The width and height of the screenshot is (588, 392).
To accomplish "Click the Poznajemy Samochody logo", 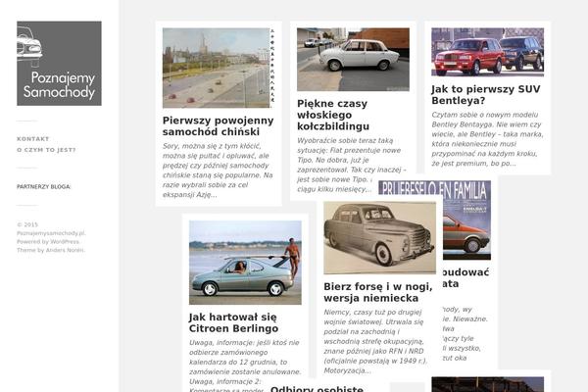I will pos(59,64).
